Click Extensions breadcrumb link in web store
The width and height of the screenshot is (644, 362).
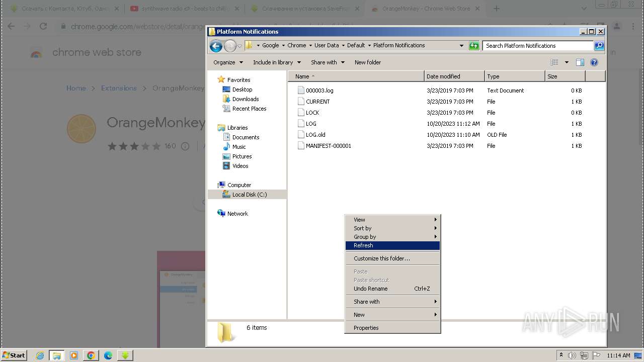point(119,88)
